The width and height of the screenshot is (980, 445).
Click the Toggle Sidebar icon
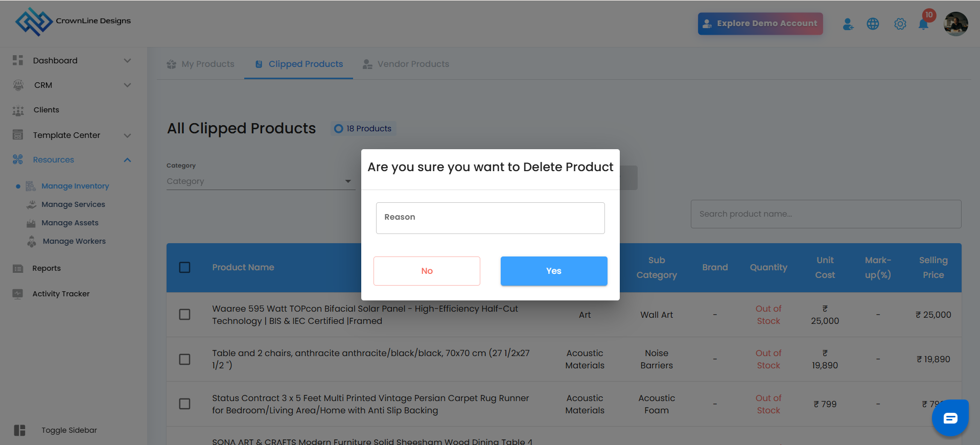click(x=19, y=430)
